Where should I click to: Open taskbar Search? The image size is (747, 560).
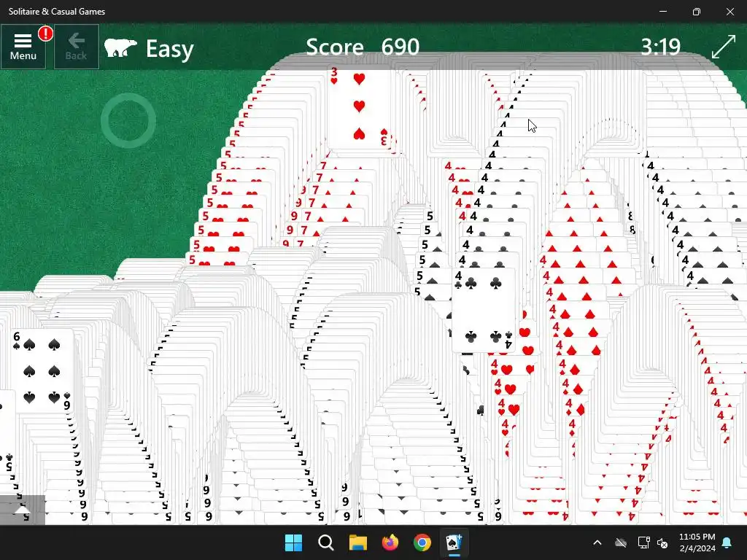326,542
